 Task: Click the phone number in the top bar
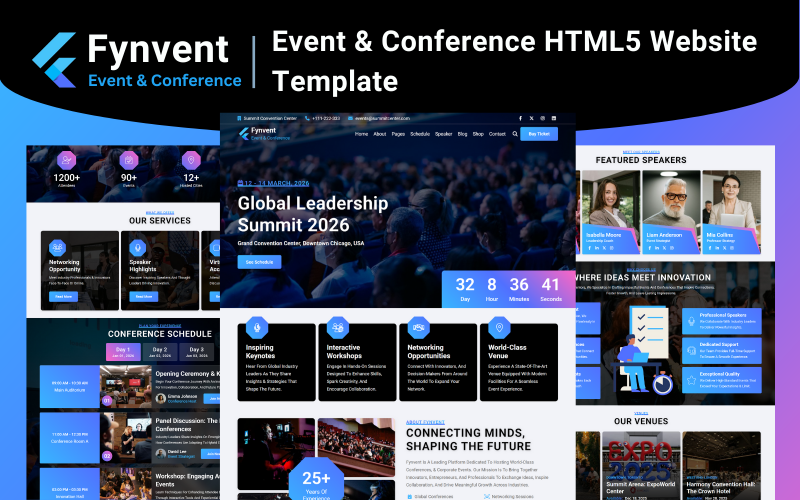pos(326,118)
